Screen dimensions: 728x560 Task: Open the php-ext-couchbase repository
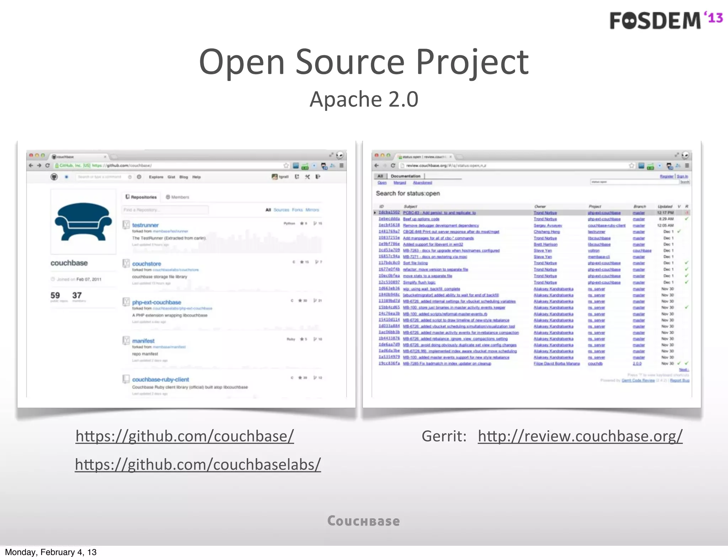[x=157, y=302]
